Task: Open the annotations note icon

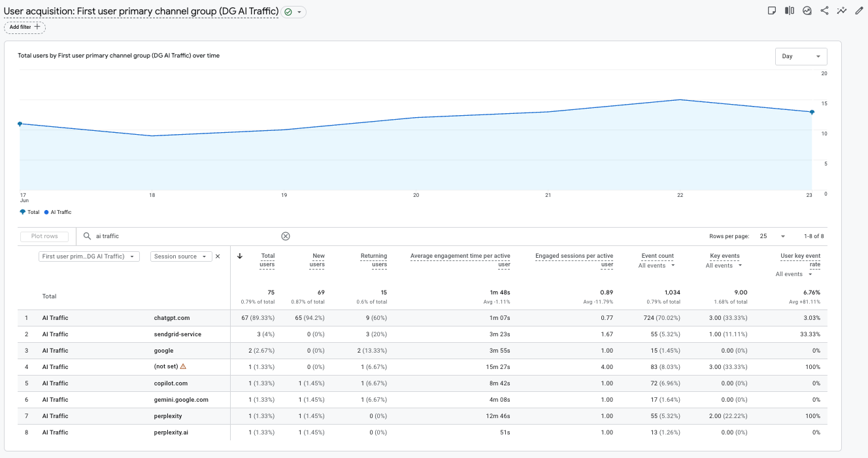Action: coord(772,10)
